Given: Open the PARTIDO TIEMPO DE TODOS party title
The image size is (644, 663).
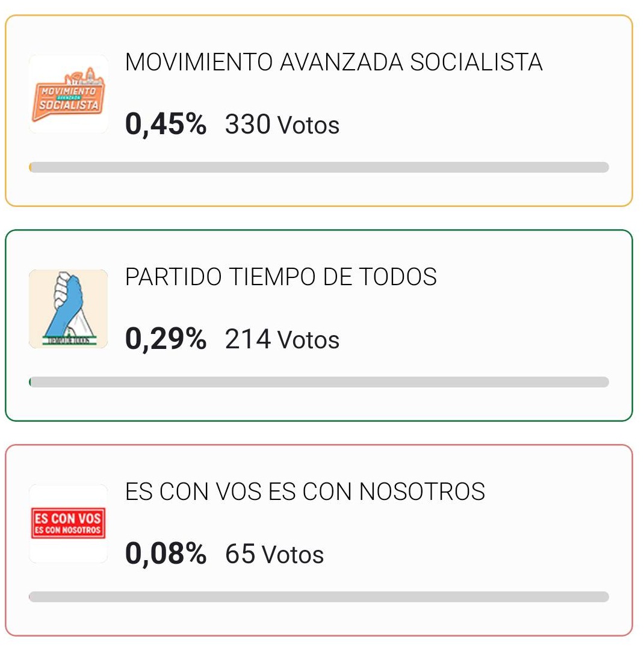Looking at the screenshot, I should (281, 277).
